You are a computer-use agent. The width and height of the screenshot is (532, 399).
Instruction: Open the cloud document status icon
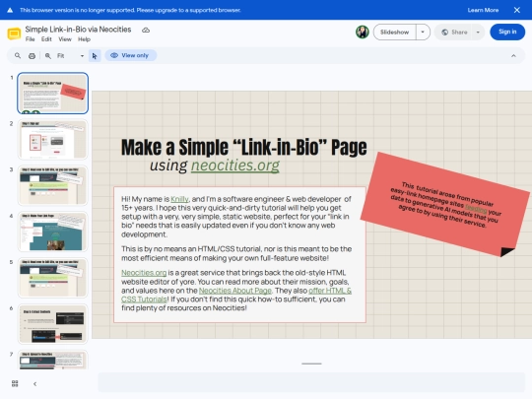point(146,31)
